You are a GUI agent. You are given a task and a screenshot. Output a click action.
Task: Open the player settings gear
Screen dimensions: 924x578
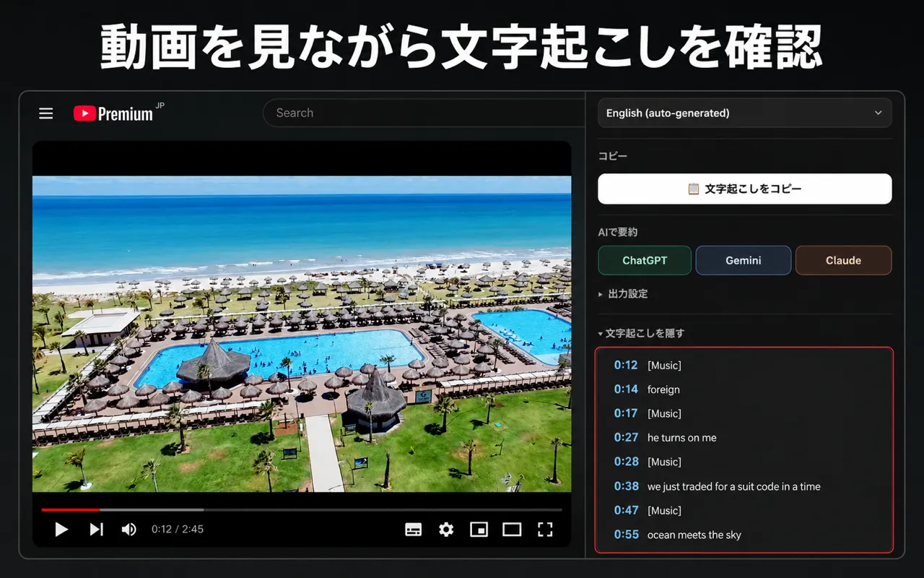(x=446, y=530)
